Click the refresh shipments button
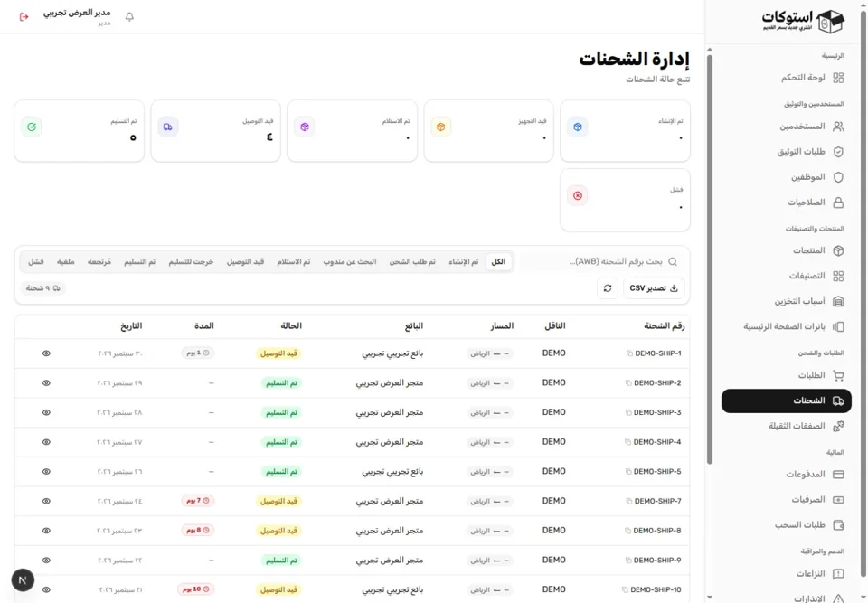 coord(608,288)
